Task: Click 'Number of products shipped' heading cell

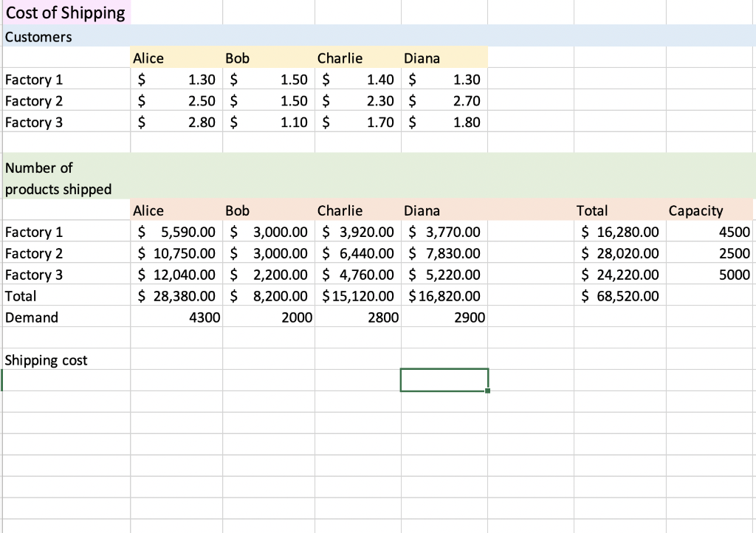Action: point(66,176)
